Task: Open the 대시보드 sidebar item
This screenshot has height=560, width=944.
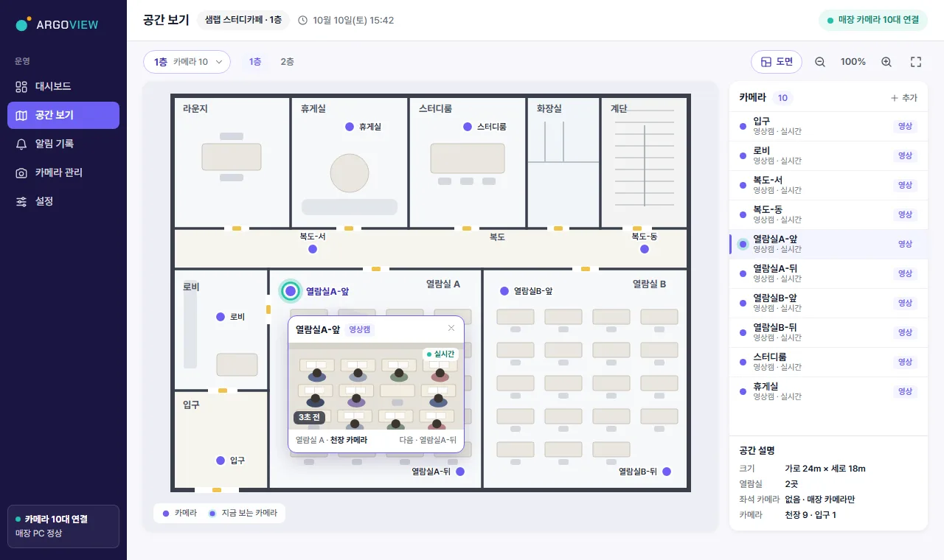Action: tap(63, 87)
